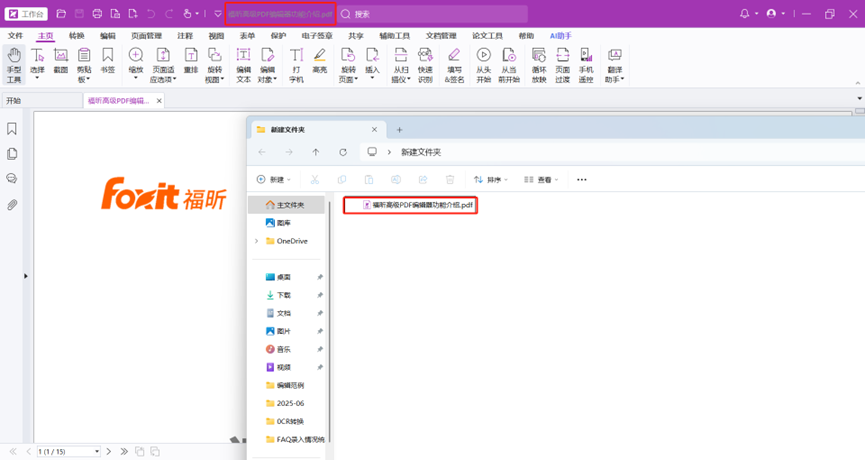865x460 pixels.
Task: Open the Pages thumbnail panel in sidebar
Action: tap(12, 154)
